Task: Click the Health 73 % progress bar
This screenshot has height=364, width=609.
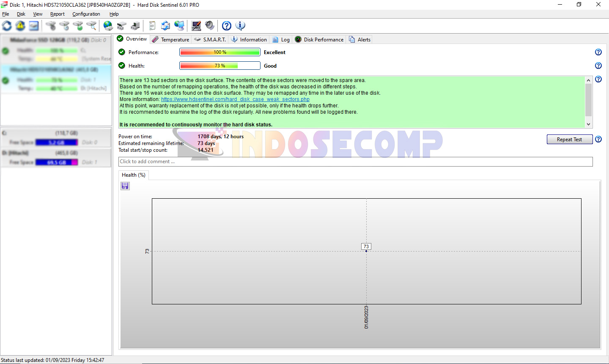Action: [220, 66]
